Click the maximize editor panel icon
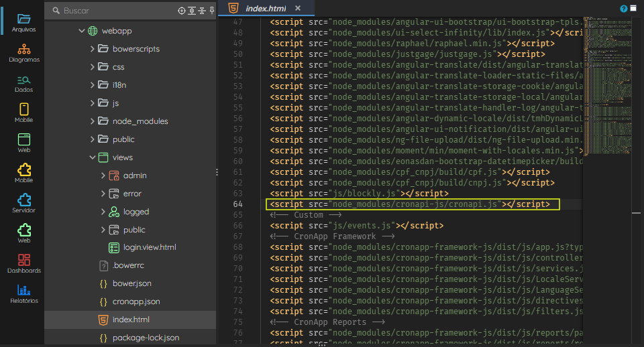This screenshot has width=644, height=347. point(633,8)
